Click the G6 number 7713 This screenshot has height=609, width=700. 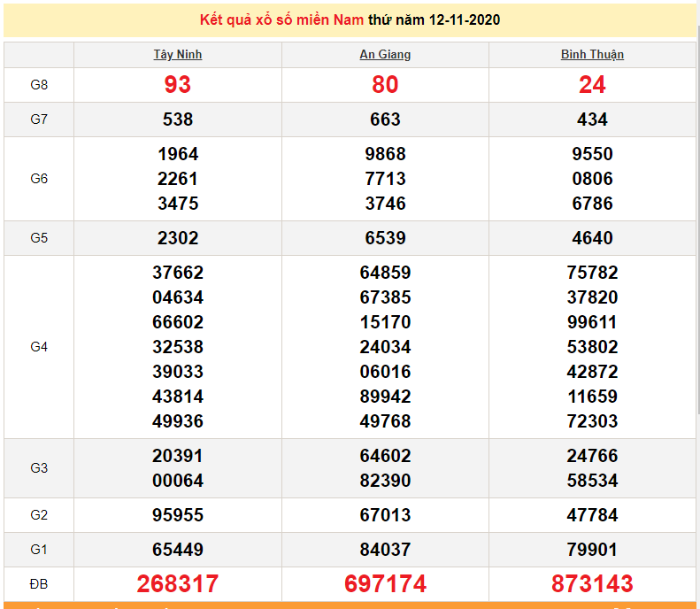385,179
